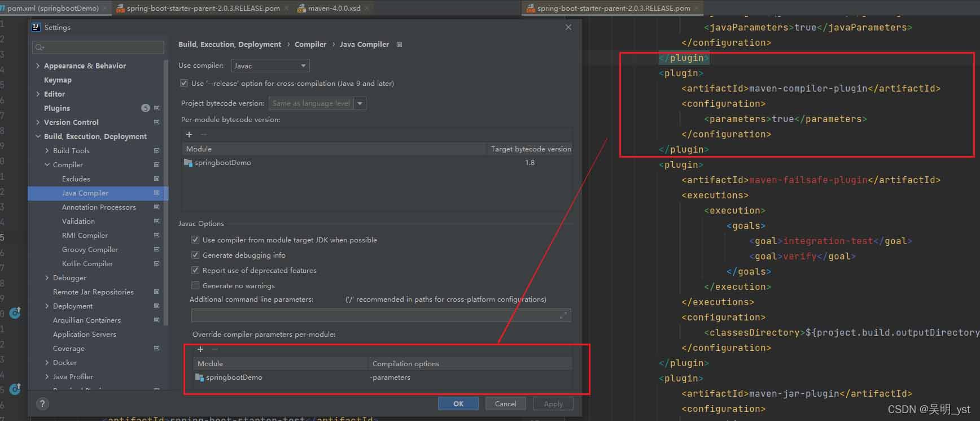This screenshot has height=421, width=980.
Task: Switch to maven-4.0.0.xsd tab
Action: click(x=333, y=8)
